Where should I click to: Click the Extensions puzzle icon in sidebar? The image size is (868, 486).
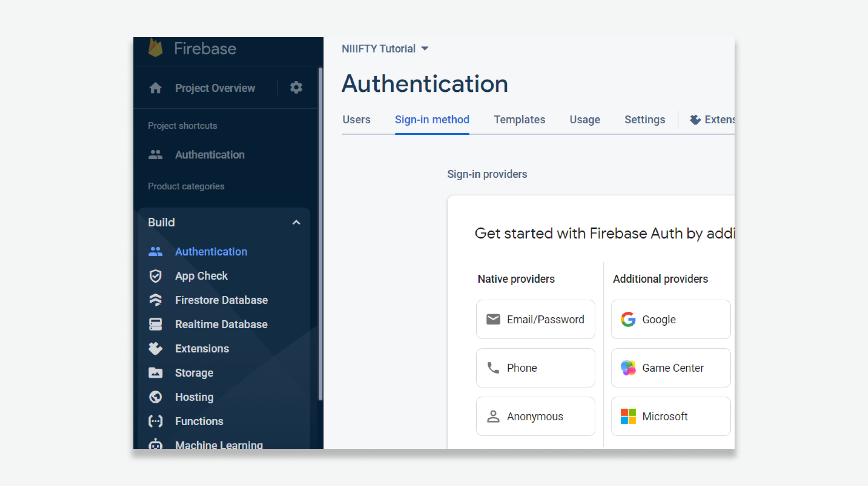[x=156, y=348]
